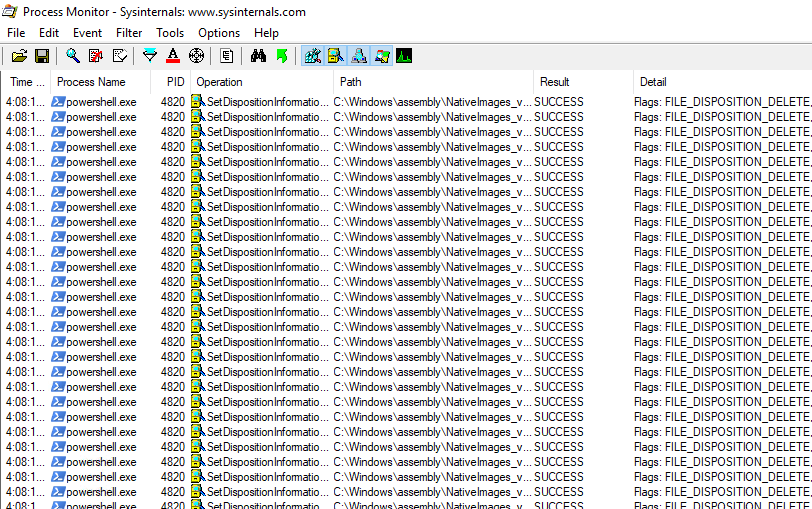Click the green Jump To Object arrow icon
Screen dimensions: 812x509
tap(282, 56)
